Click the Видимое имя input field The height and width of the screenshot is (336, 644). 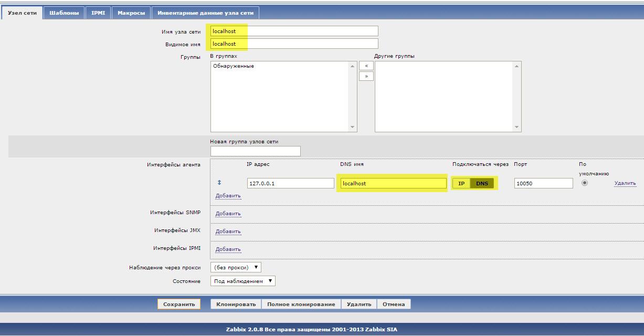(x=294, y=44)
